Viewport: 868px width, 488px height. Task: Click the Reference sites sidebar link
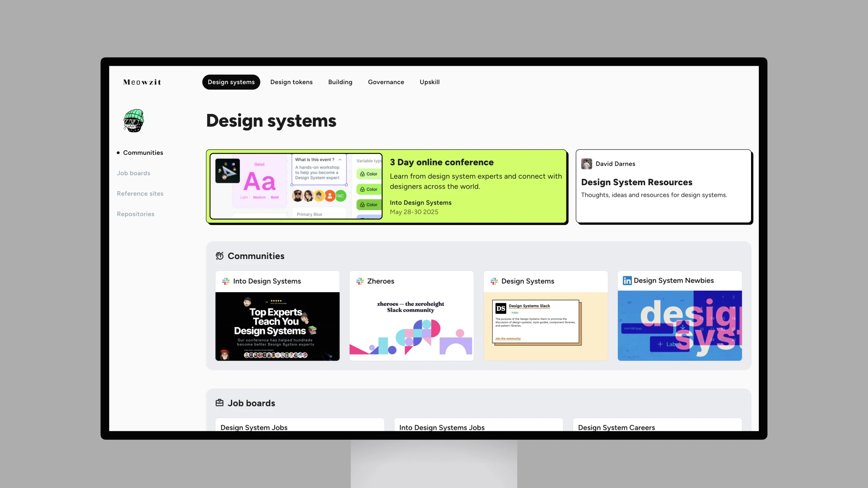[x=140, y=194]
